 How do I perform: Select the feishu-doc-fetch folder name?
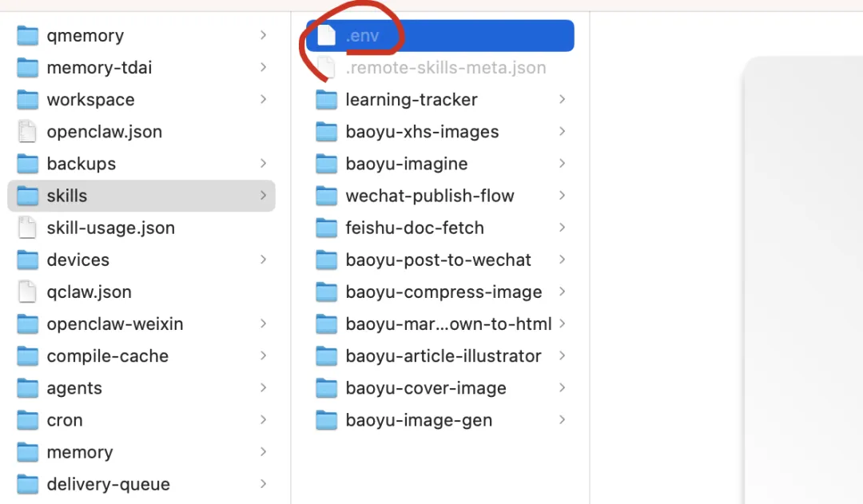pyautogui.click(x=415, y=228)
